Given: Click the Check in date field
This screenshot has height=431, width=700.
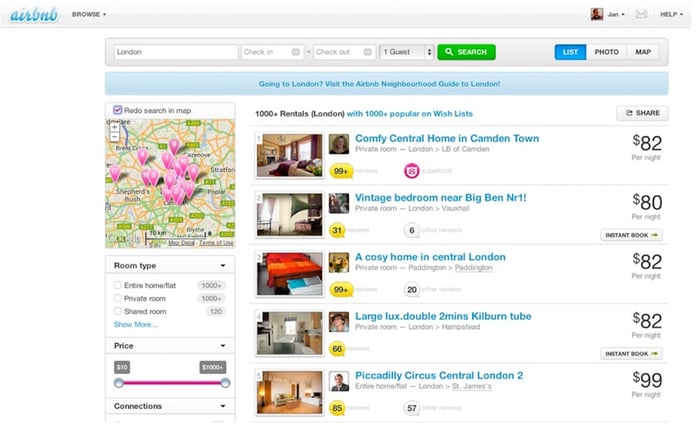Looking at the screenshot, I should click(272, 52).
